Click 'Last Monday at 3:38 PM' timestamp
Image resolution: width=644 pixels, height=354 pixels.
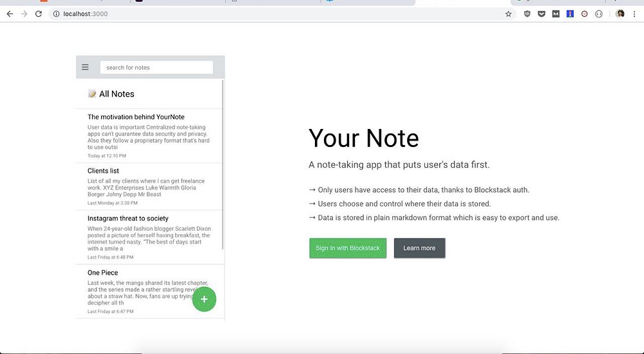[x=113, y=203]
